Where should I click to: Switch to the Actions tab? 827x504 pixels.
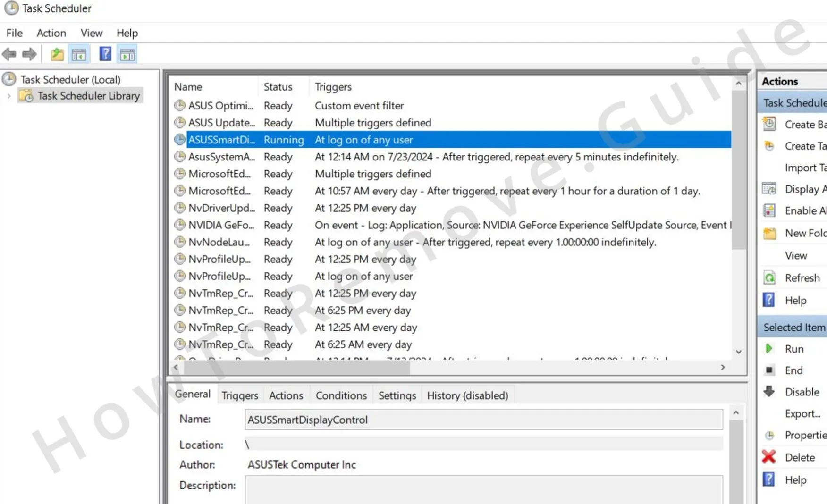286,395
